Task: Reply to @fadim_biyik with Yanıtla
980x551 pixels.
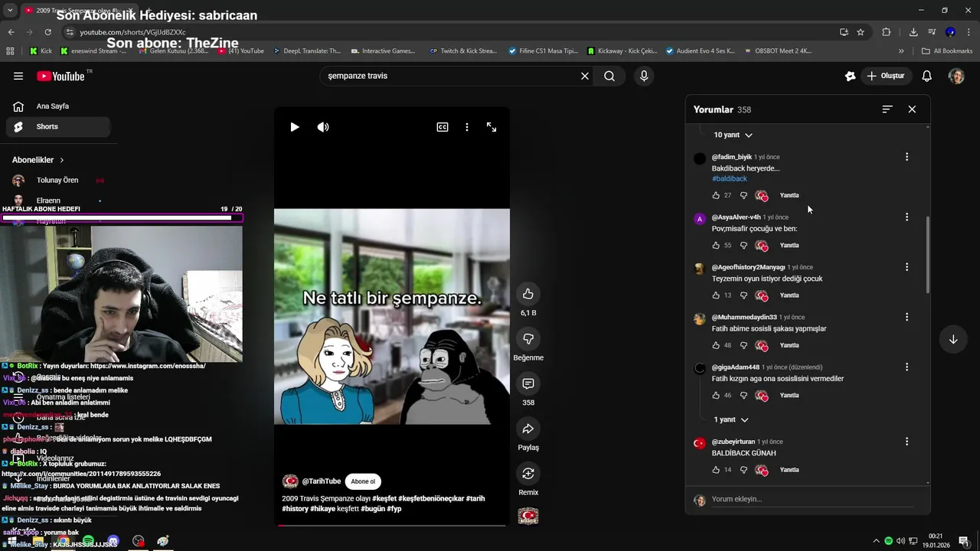Action: pos(789,195)
